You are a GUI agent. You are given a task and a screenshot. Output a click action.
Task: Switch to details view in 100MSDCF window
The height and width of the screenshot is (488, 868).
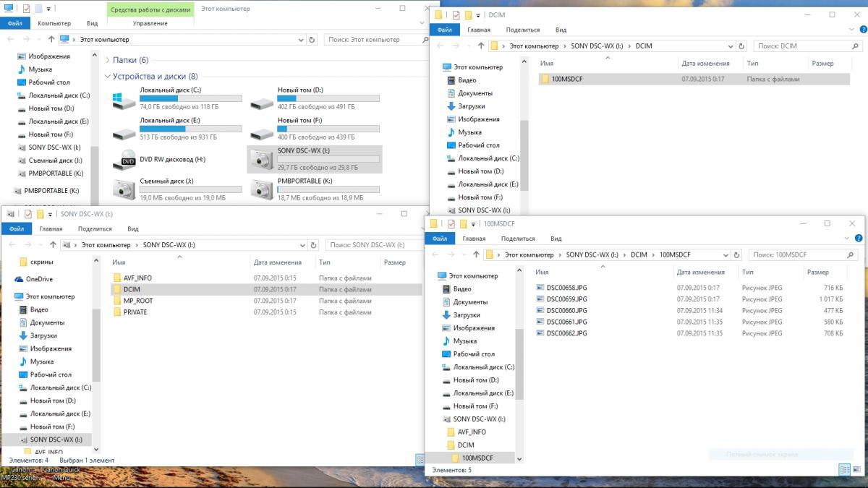click(843, 469)
